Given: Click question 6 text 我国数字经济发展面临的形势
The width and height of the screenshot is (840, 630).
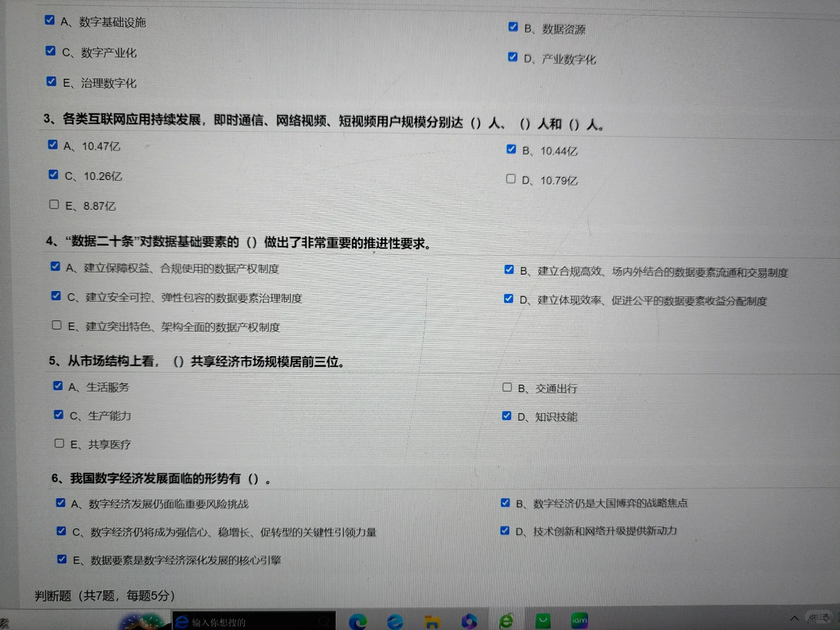Looking at the screenshot, I should tap(161, 478).
